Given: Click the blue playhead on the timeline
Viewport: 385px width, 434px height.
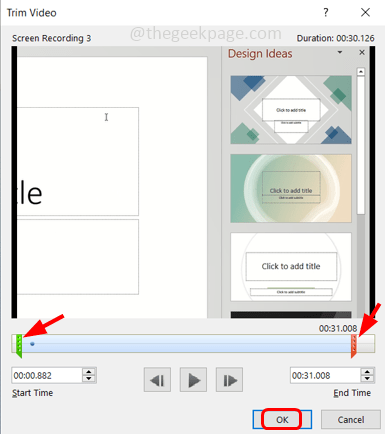Looking at the screenshot, I should (x=32, y=344).
